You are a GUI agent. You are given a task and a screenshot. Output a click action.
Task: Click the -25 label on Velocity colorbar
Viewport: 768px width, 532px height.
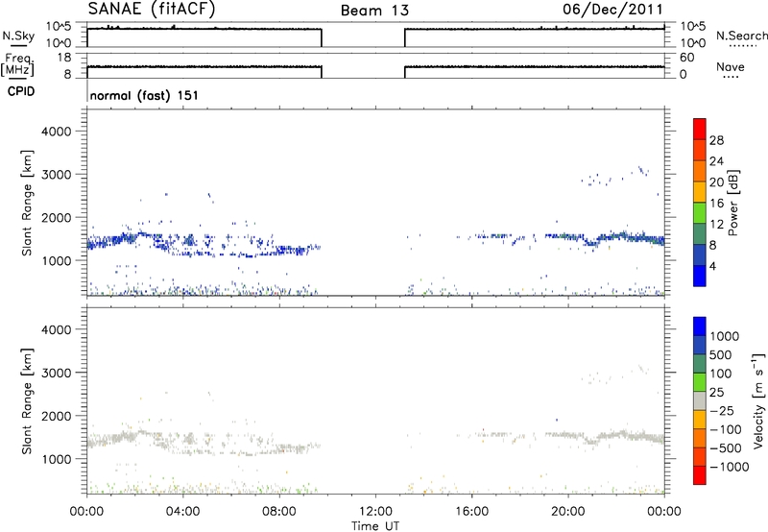[x=722, y=411]
